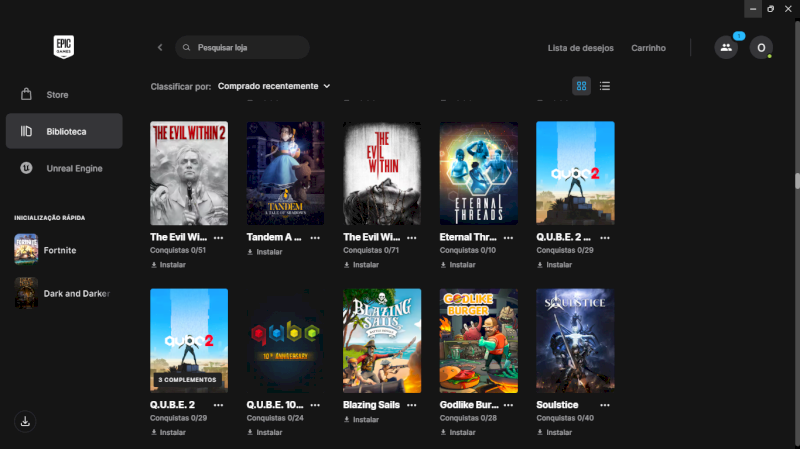Open Q.U.B.E. 10th Anniversary cover
Viewport: 800px width, 449px height.
coord(285,341)
